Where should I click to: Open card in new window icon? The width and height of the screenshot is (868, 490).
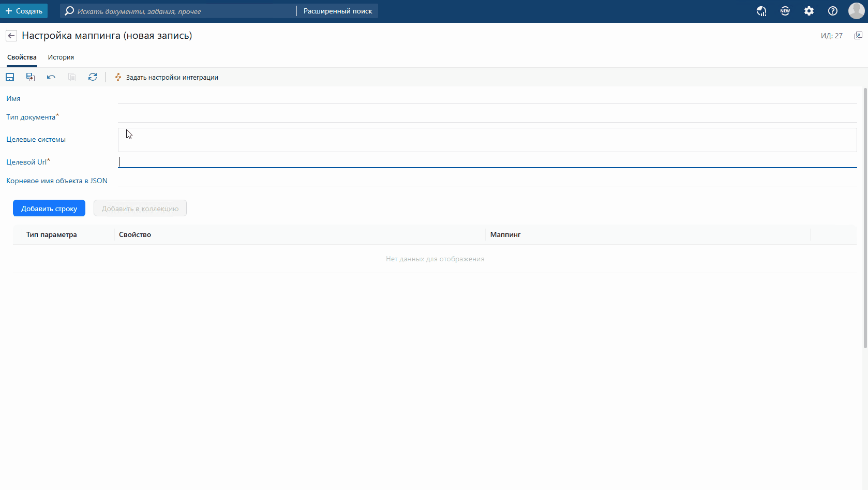click(858, 36)
